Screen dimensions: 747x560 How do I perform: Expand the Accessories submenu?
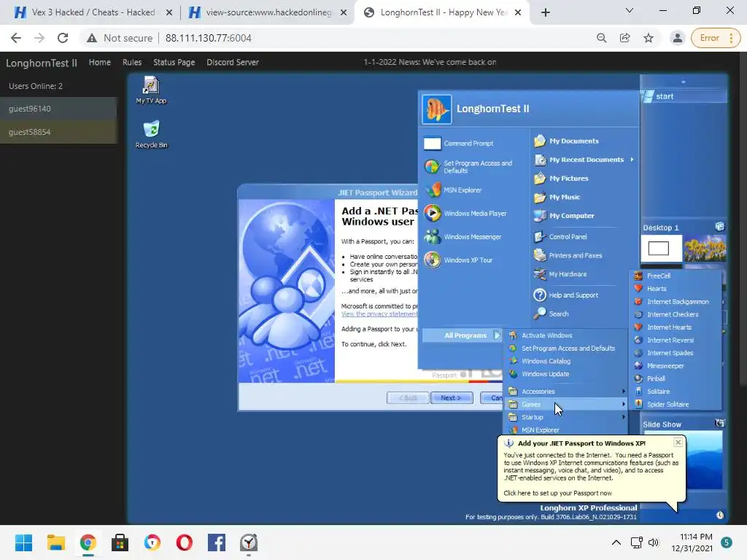[x=567, y=392]
